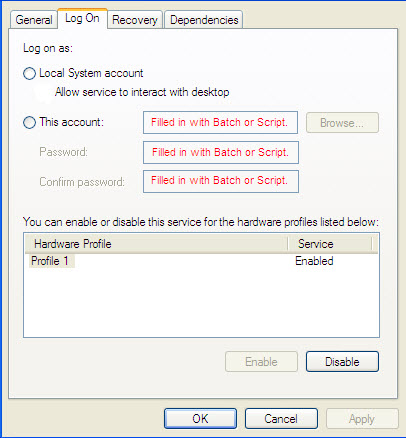Click the Browse... button
The width and height of the screenshot is (406, 438).
click(x=342, y=123)
